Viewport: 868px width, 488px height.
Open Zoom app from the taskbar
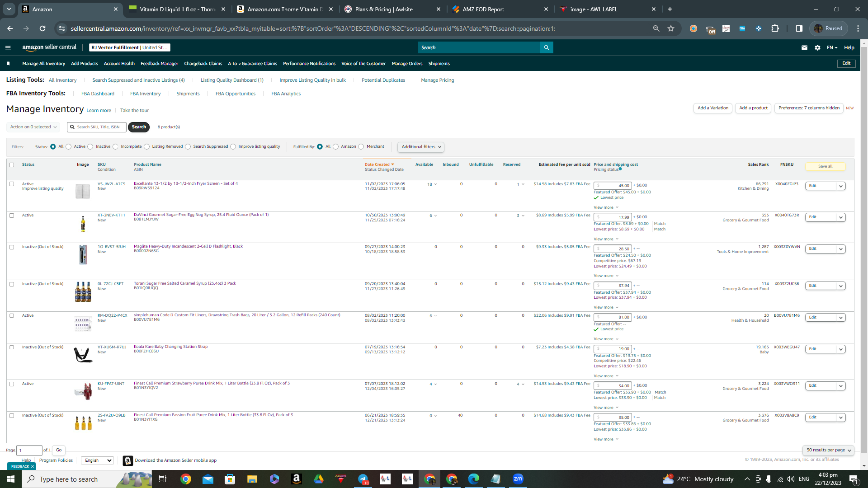[x=518, y=479]
